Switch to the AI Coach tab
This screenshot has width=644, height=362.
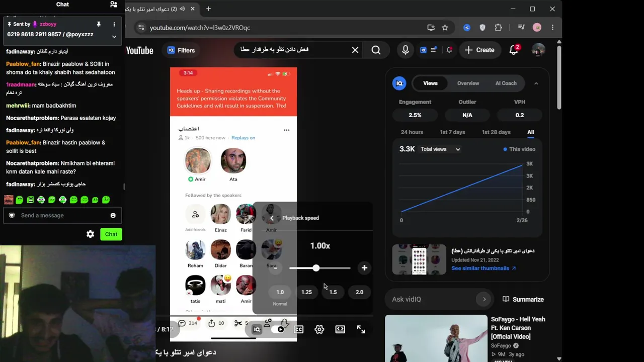tap(506, 83)
